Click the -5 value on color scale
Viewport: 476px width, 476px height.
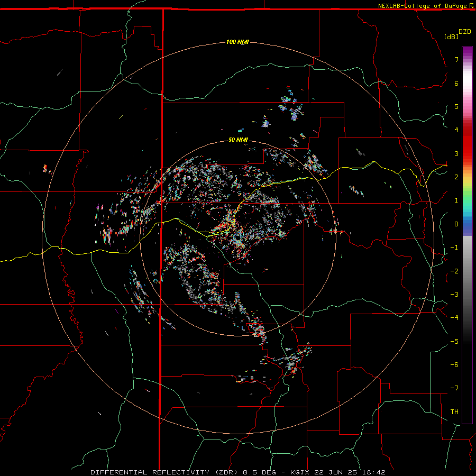pos(454,341)
